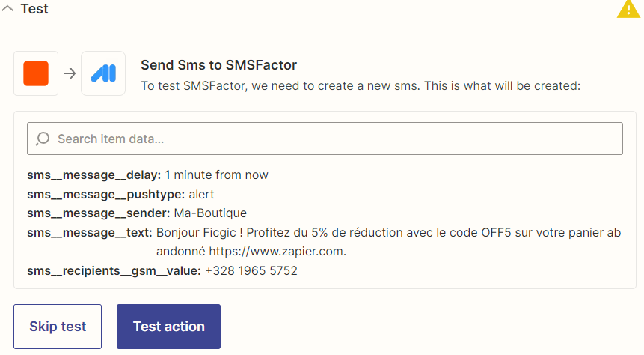Skip the test step
This screenshot has width=644, height=355.
(x=58, y=327)
